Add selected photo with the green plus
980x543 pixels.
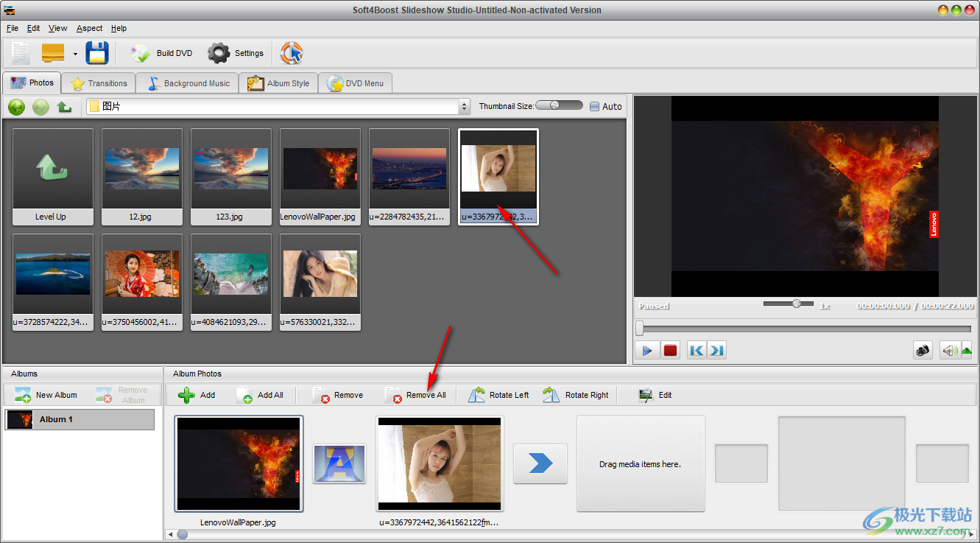(197, 395)
